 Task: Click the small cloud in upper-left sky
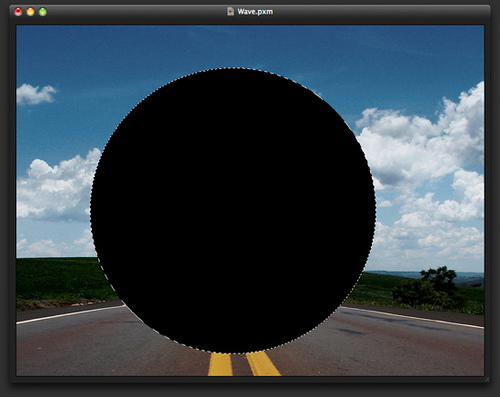tap(35, 94)
